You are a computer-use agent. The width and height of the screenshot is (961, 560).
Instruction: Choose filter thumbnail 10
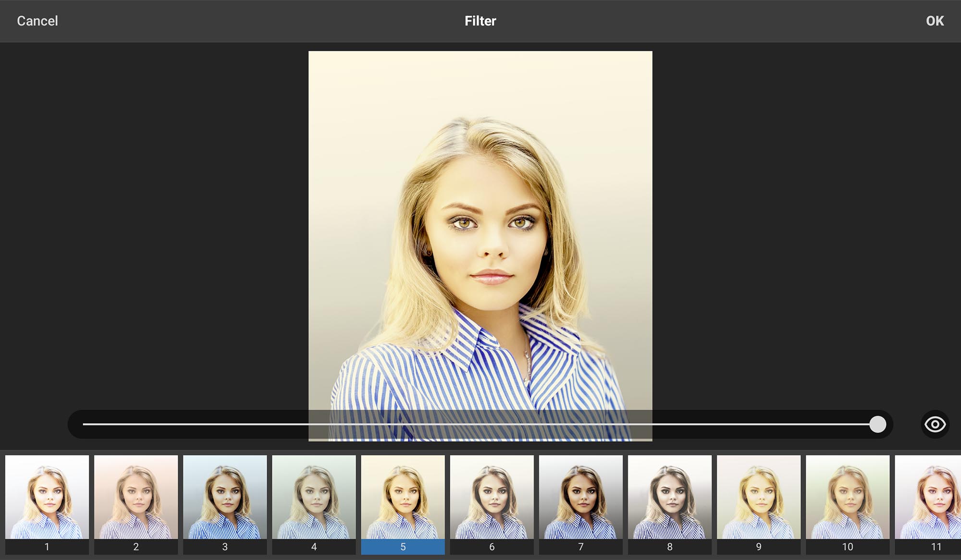[848, 497]
